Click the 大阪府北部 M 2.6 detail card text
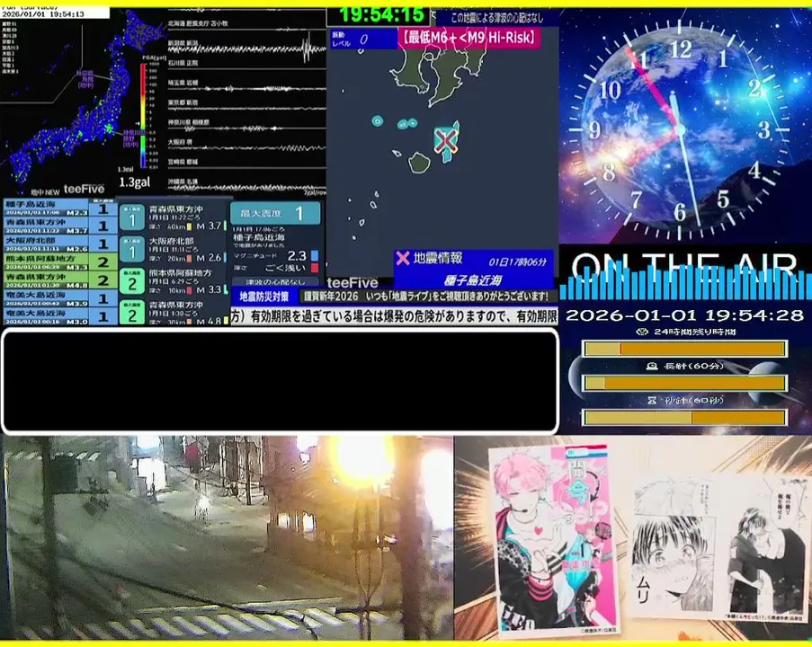Viewport: 812px width, 647px height. (186, 250)
